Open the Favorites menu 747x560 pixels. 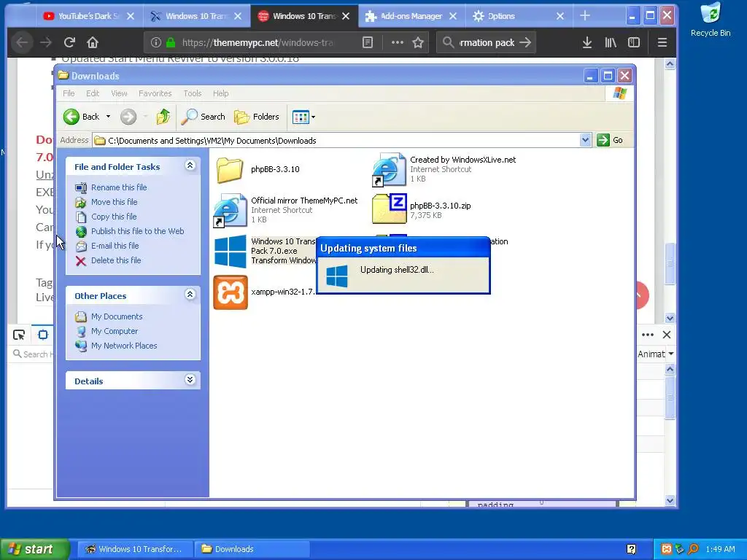(x=155, y=93)
